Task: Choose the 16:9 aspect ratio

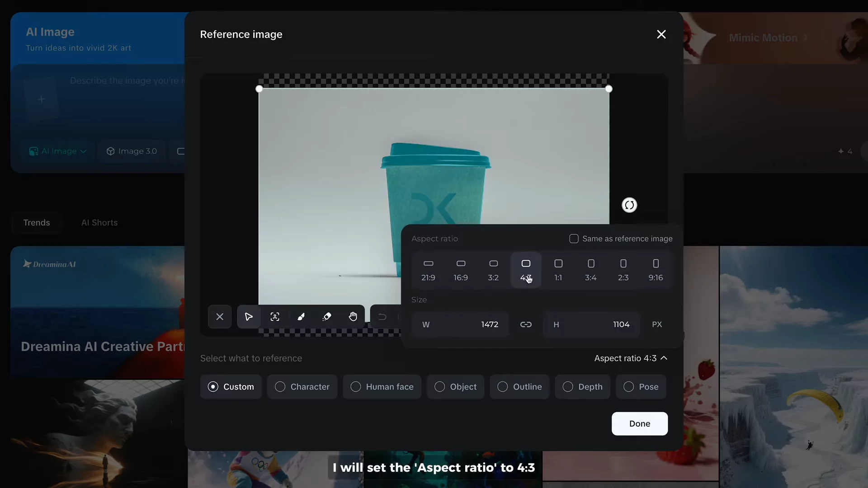Action: pos(461,270)
